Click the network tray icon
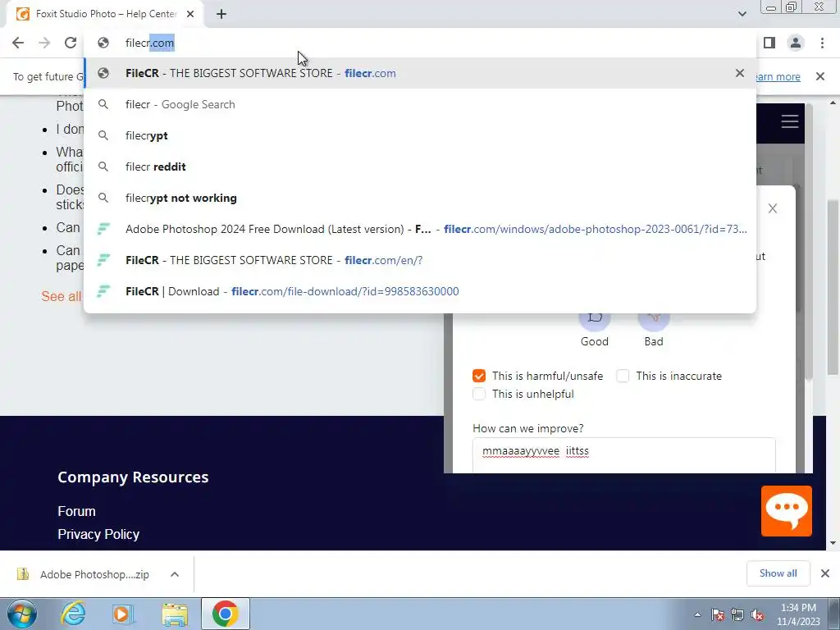The height and width of the screenshot is (630, 840). (x=737, y=615)
